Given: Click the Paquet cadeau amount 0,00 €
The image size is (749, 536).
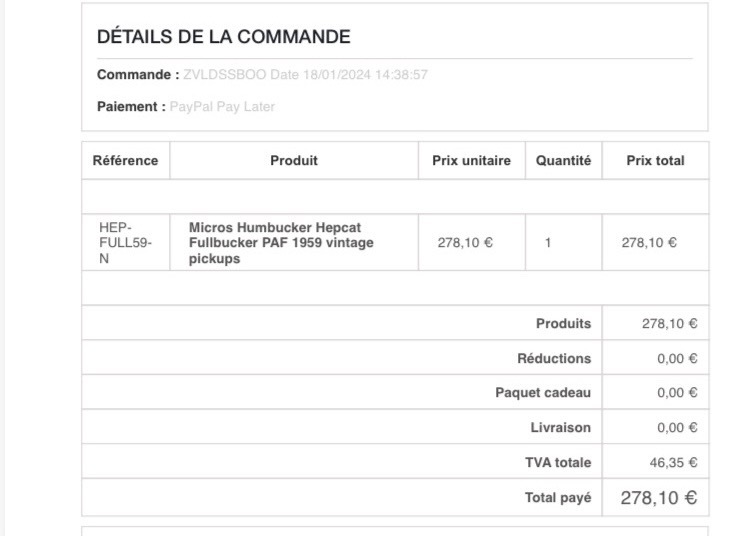Looking at the screenshot, I should click(x=677, y=393).
